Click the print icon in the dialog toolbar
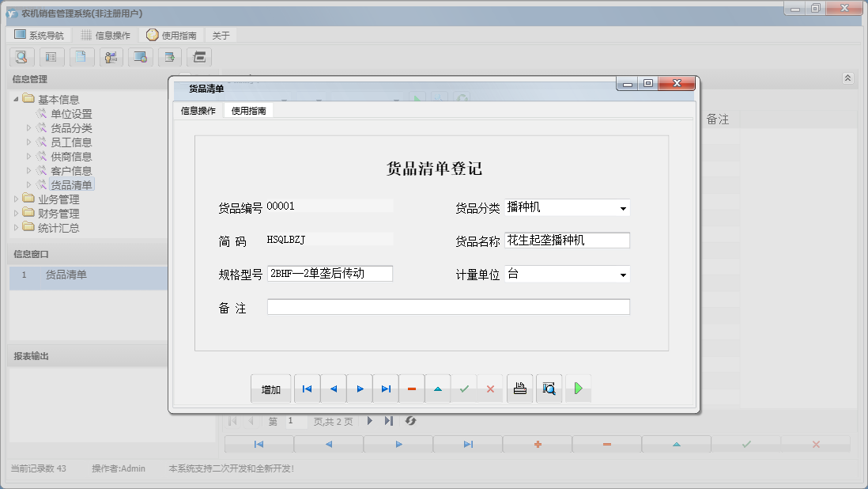This screenshot has width=868, height=489. (x=519, y=389)
